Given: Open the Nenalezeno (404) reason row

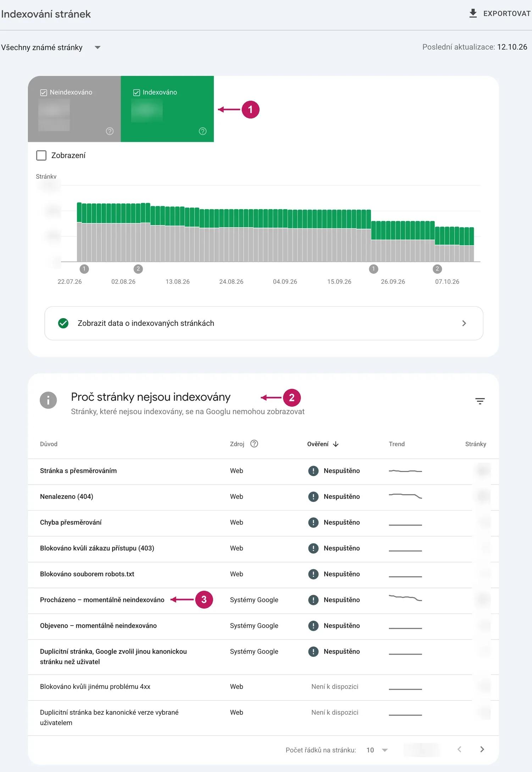Looking at the screenshot, I should (263, 498).
